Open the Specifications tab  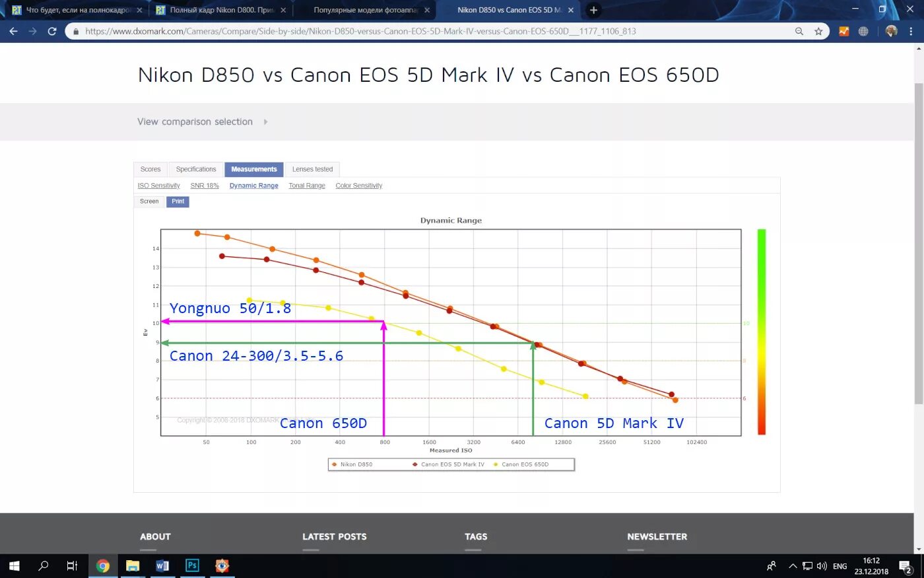point(196,170)
